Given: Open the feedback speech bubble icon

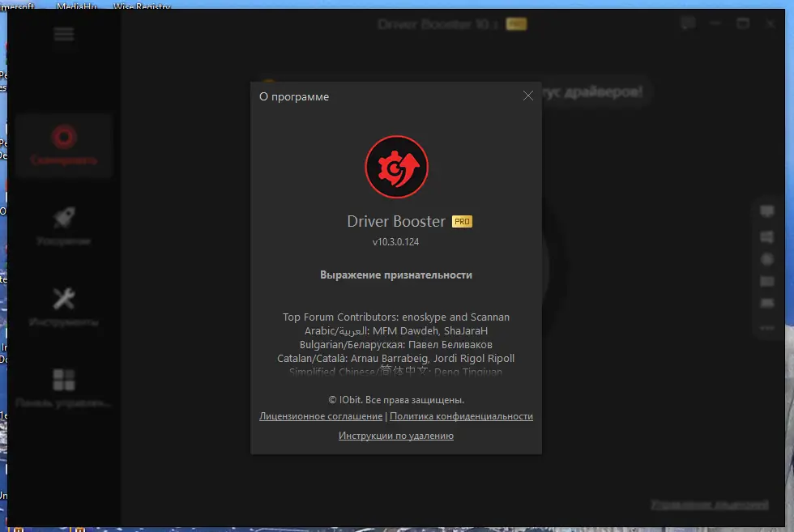Looking at the screenshot, I should pyautogui.click(x=688, y=23).
